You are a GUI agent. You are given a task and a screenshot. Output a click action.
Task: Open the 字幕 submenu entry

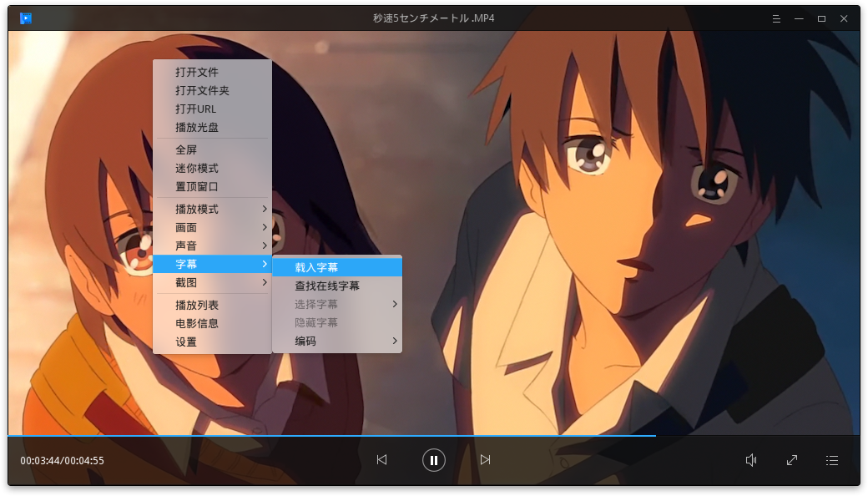212,264
